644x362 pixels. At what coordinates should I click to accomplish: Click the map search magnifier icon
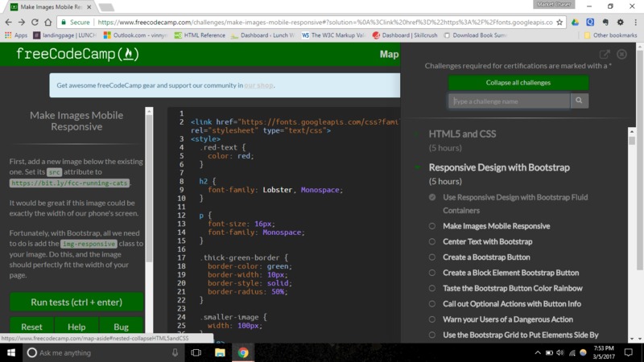(579, 101)
